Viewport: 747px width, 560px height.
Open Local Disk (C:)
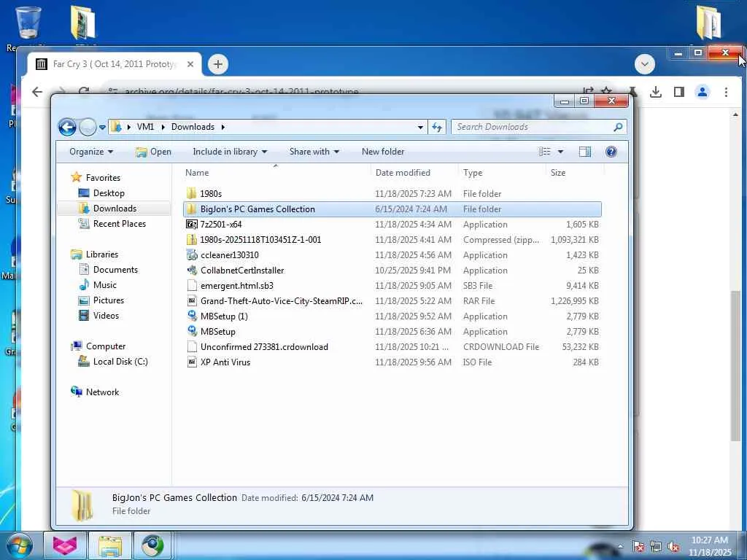(x=113, y=362)
